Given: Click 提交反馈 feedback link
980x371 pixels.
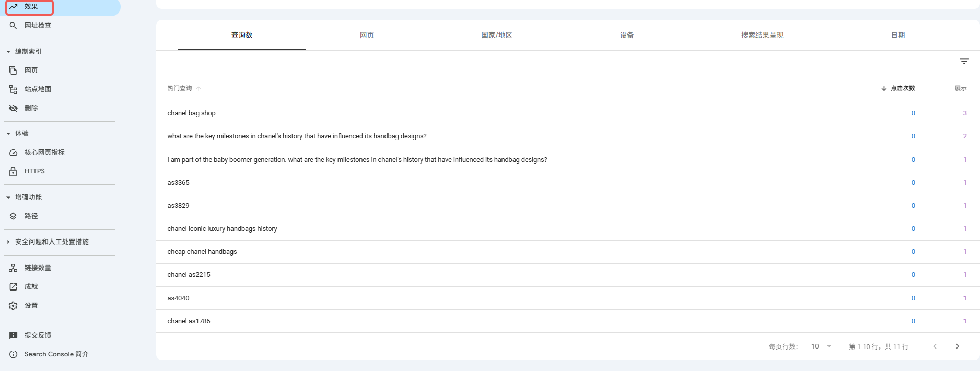Looking at the screenshot, I should click(38, 335).
